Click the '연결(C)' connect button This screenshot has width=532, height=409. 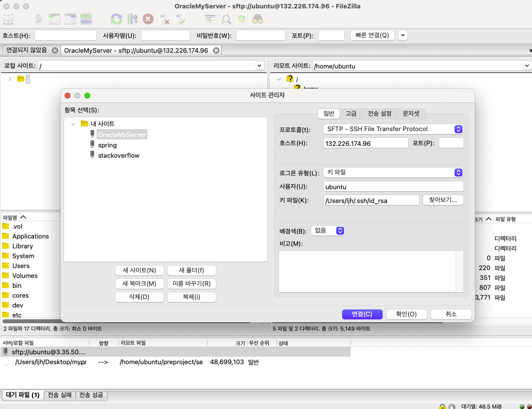(x=362, y=314)
